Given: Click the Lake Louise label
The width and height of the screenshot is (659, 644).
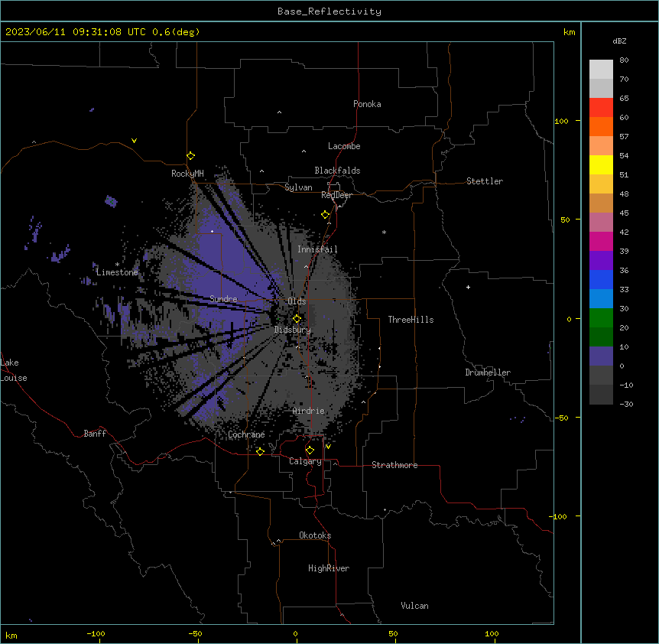Looking at the screenshot, I should pos(14,370).
